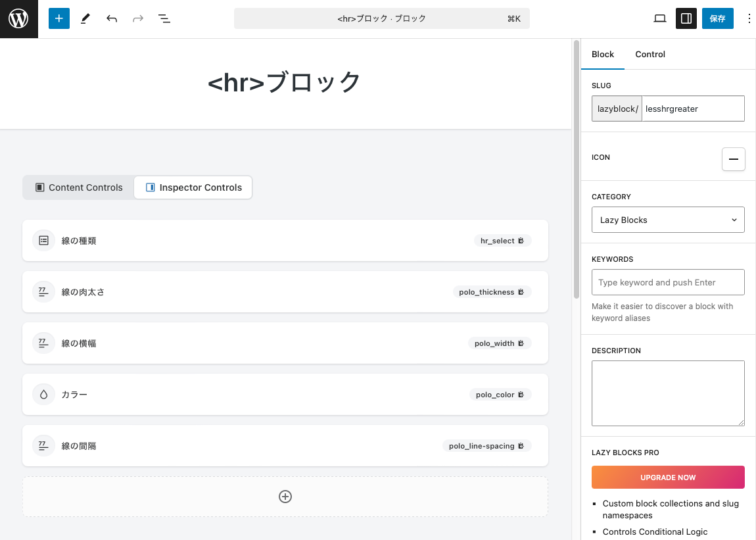Screen dimensions: 756x540
Task: Open the document overview list icon
Action: pos(164,18)
